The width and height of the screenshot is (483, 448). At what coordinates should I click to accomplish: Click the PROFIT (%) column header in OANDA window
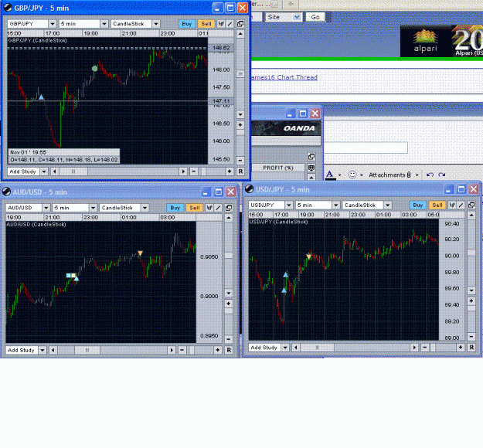[278, 168]
